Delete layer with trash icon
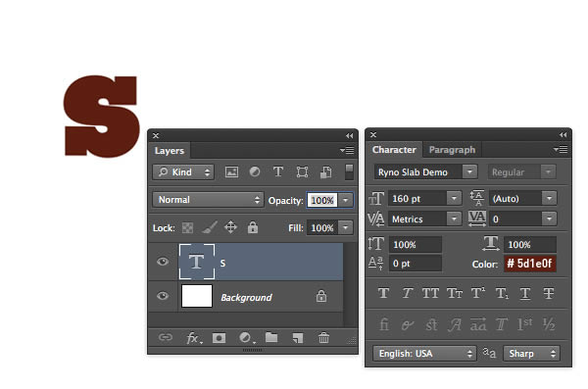This screenshot has height=389, width=588. click(323, 338)
